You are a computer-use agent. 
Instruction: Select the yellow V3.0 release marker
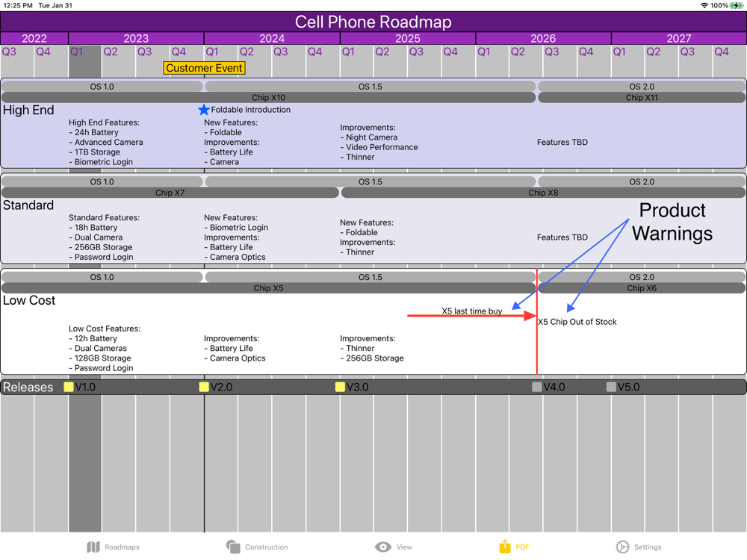pos(340,387)
